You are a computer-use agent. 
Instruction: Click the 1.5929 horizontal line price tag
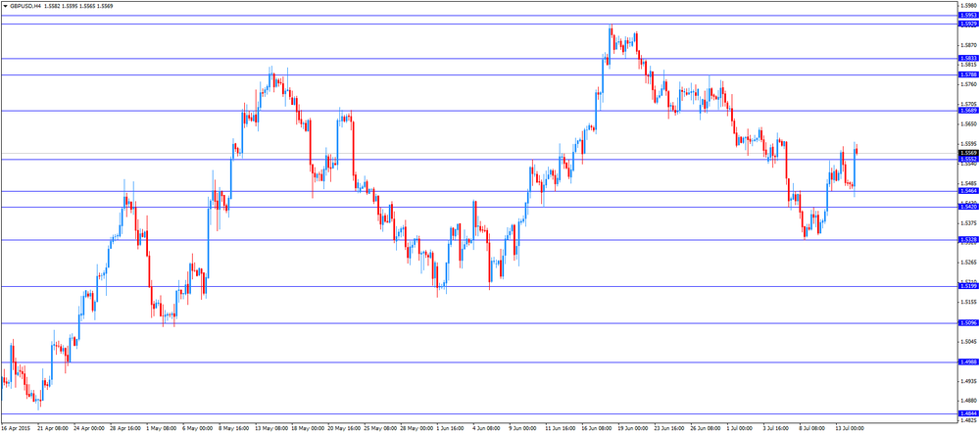[967, 24]
